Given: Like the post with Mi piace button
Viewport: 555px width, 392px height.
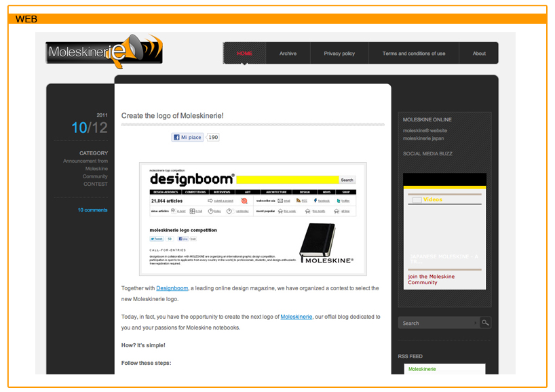Looking at the screenshot, I should point(188,137).
